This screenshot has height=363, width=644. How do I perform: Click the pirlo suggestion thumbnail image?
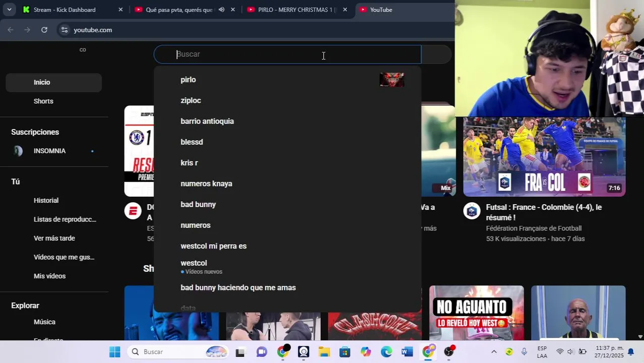pos(392,80)
